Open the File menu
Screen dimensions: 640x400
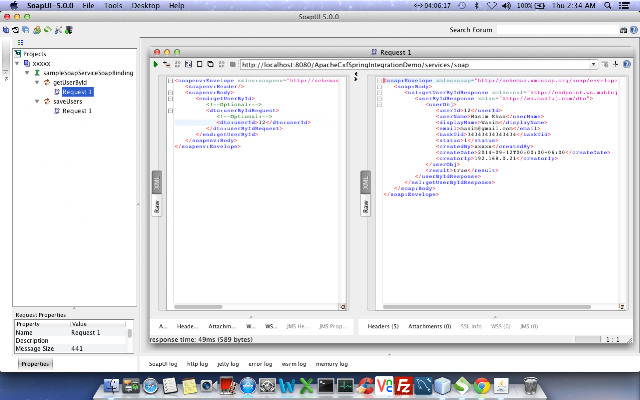coord(88,5)
